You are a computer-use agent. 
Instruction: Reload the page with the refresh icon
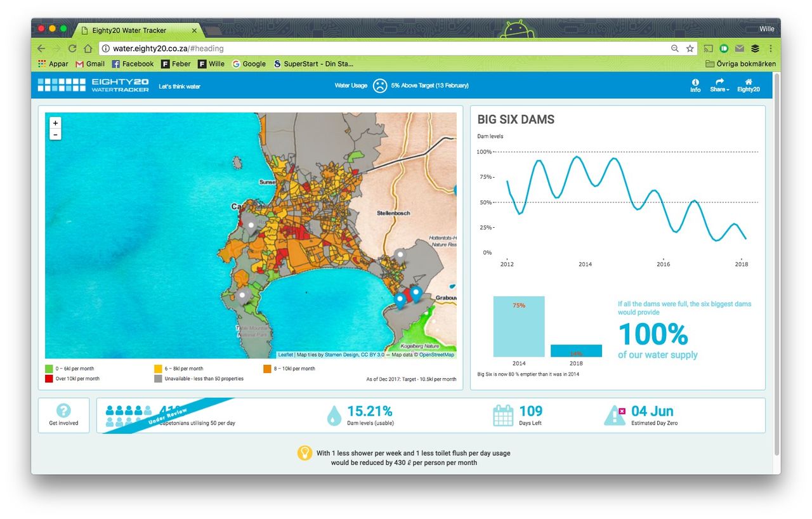pyautogui.click(x=72, y=48)
